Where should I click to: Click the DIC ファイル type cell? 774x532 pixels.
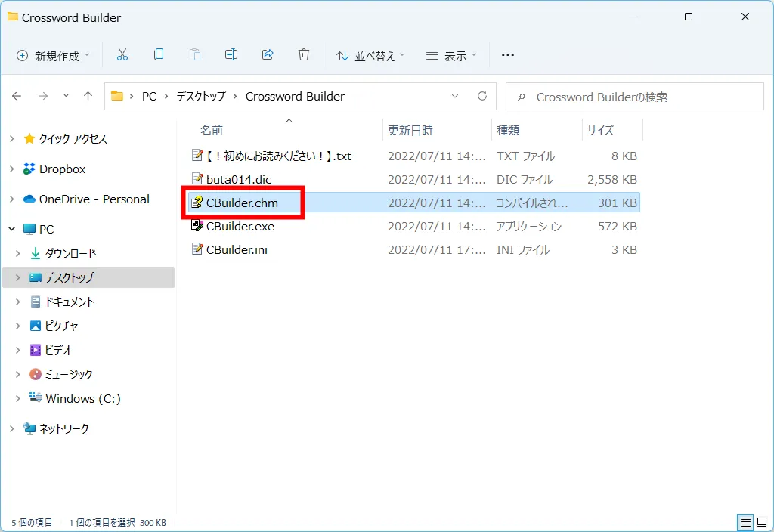click(525, 180)
